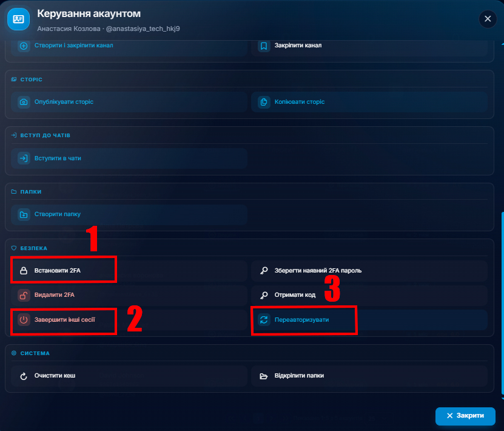
Task: Click the ВСТУП ДО ЧАТІВ section heading
Action: [x=45, y=135]
